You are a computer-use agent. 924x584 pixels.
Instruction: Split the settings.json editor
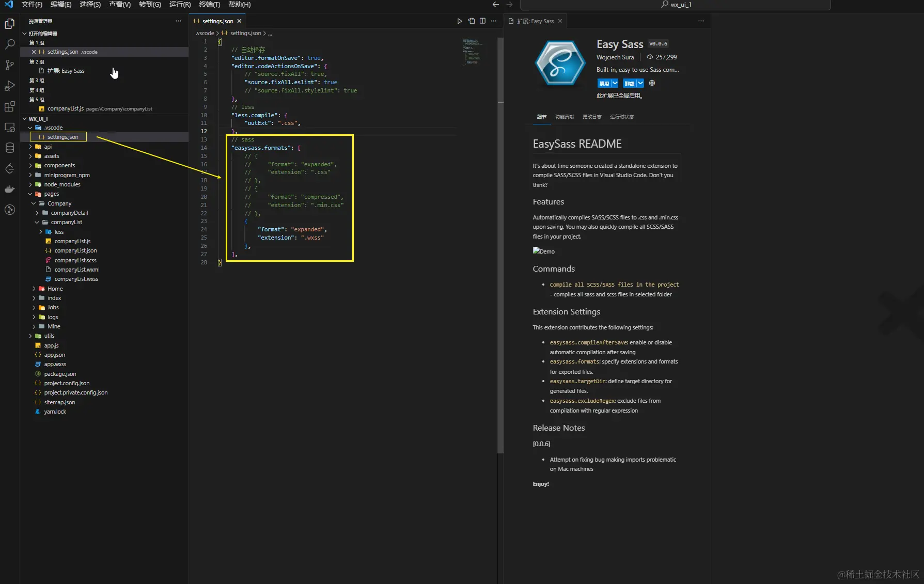482,21
